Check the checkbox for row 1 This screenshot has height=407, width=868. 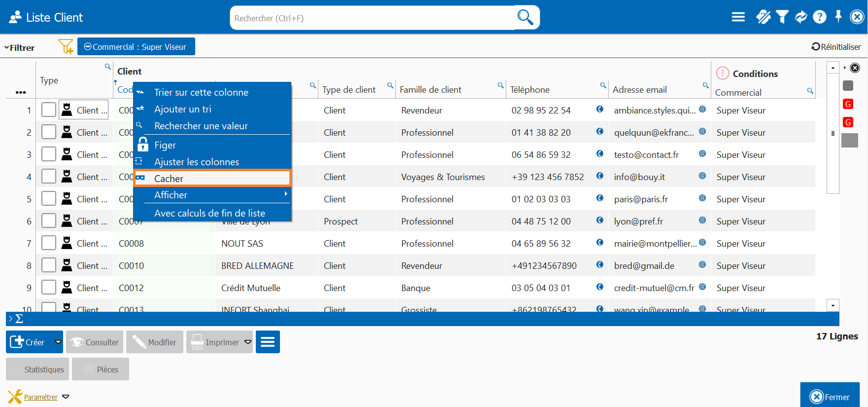pos(49,110)
